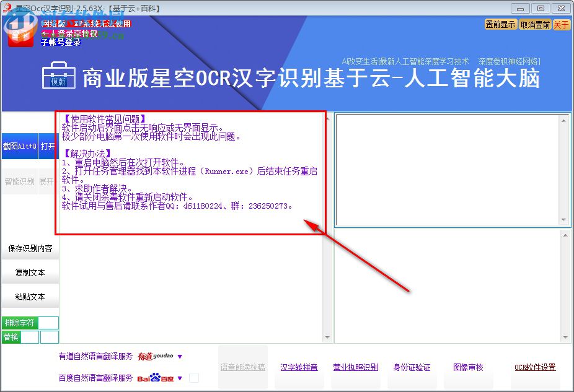Open the 汉字转拼音 pinyin conversion tool
This screenshot has width=574, height=392.
pos(299,367)
